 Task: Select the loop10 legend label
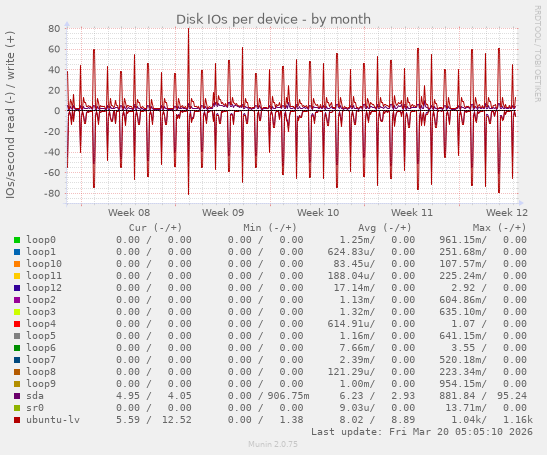pos(44,264)
